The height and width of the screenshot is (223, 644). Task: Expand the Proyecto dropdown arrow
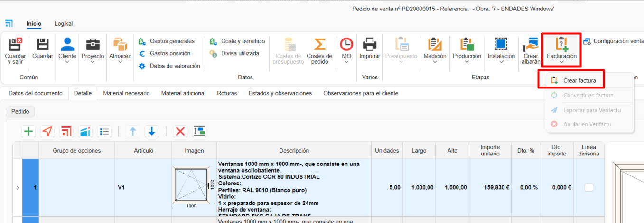pos(93,62)
